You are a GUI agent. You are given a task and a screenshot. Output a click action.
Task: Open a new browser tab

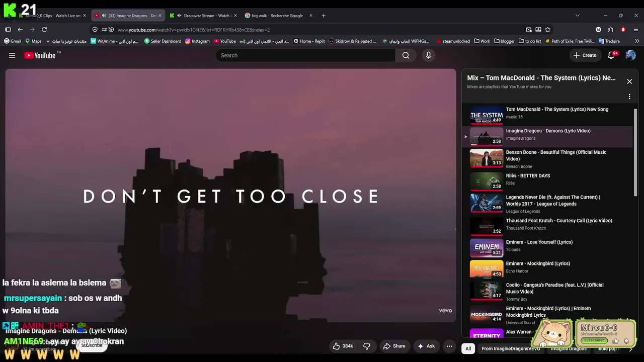click(x=324, y=16)
